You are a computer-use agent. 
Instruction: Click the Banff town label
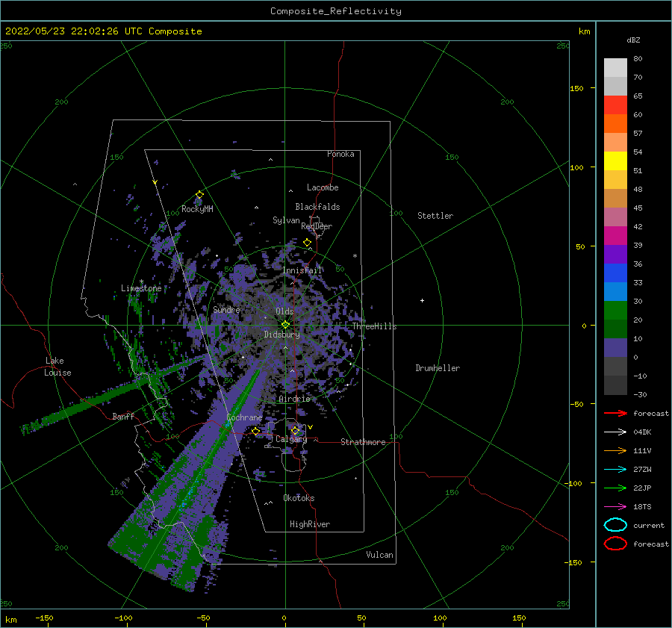(x=123, y=416)
